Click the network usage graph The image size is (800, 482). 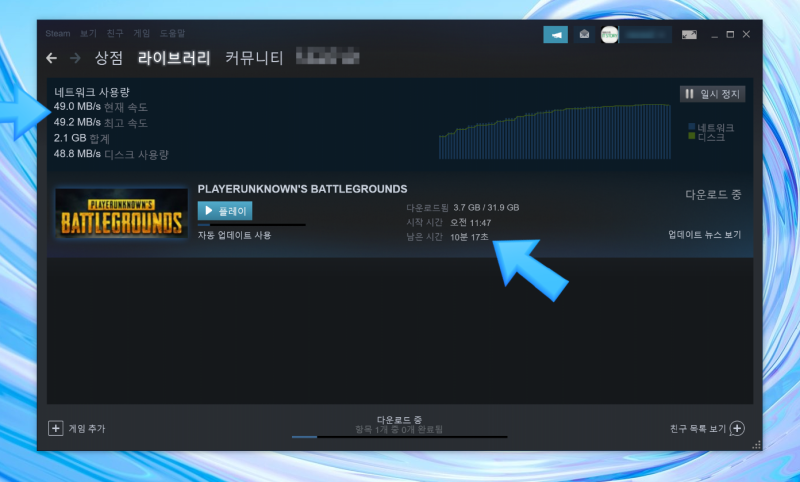(555, 132)
